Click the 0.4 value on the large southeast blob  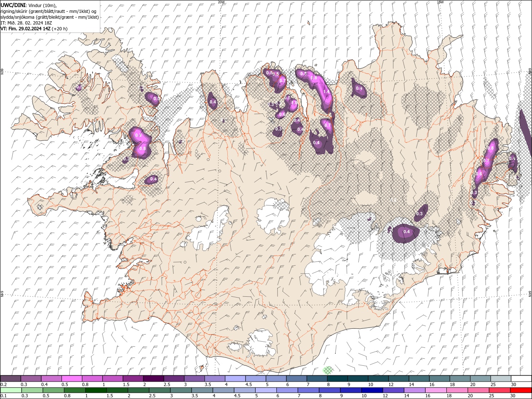pyautogui.click(x=406, y=232)
